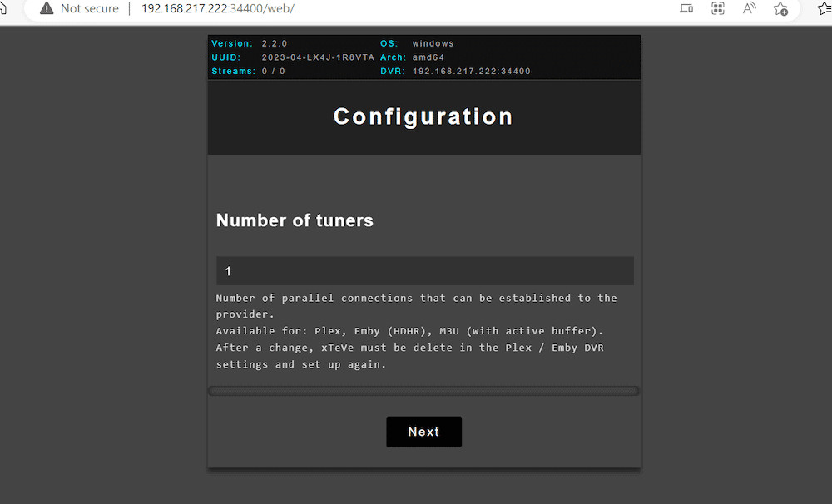
Task: Click the 'After a change, xTeVe' line
Action: point(409,356)
